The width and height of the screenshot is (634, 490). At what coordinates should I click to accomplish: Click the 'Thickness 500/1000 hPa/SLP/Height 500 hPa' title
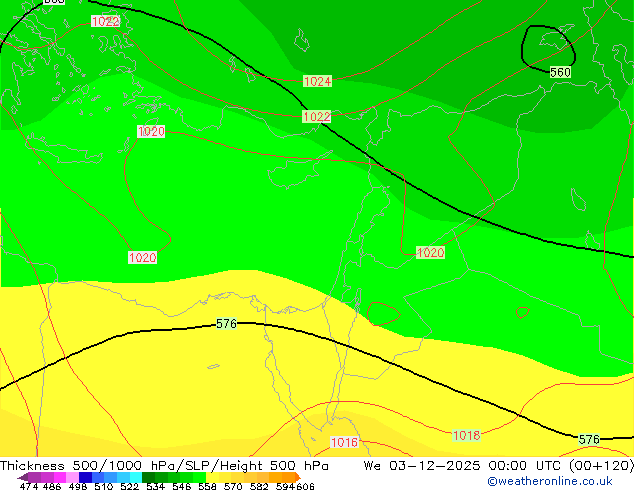[x=164, y=466]
